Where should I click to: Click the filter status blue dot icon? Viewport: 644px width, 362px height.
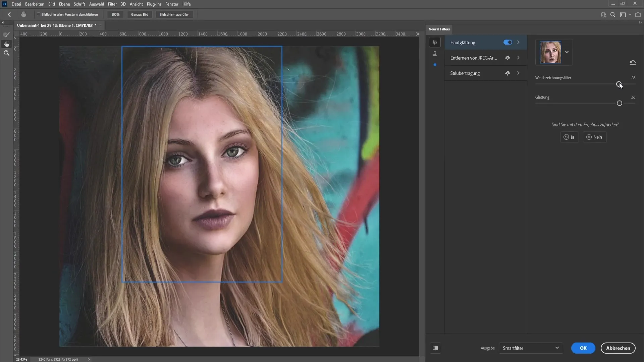435,65
